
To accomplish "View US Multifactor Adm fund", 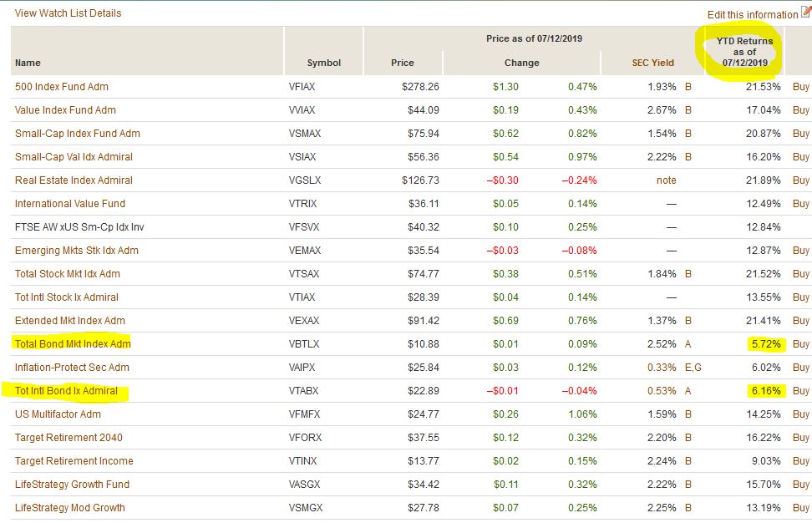I will 58,414.
